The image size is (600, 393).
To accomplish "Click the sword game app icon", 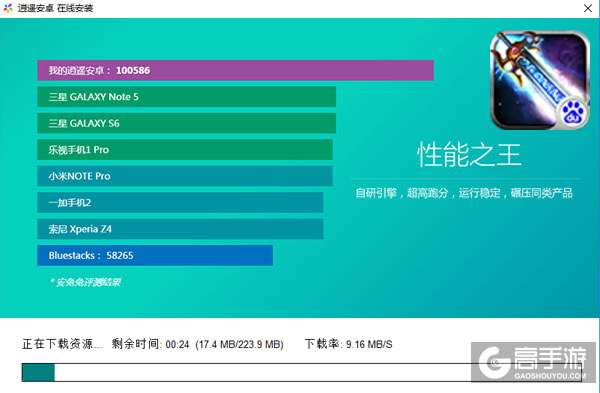I will coord(540,80).
